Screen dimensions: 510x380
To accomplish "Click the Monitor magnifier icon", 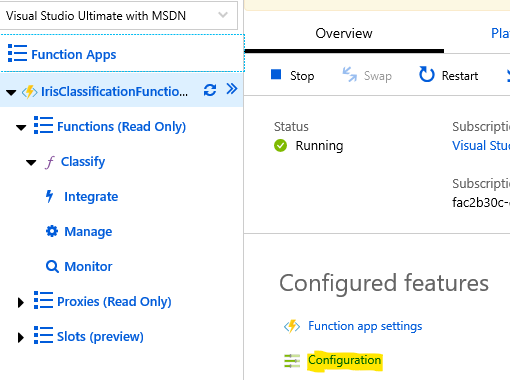I will coord(52,266).
